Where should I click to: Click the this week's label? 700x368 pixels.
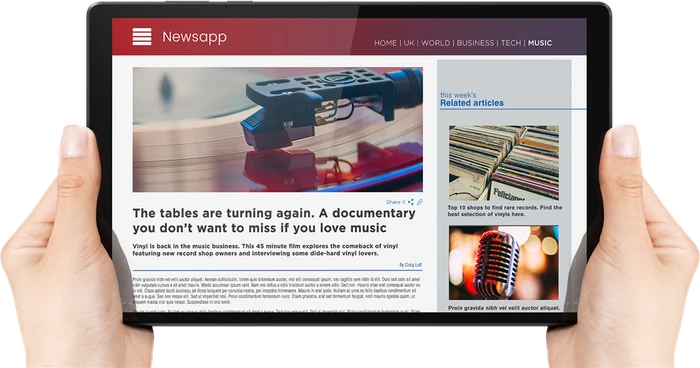[x=458, y=95]
